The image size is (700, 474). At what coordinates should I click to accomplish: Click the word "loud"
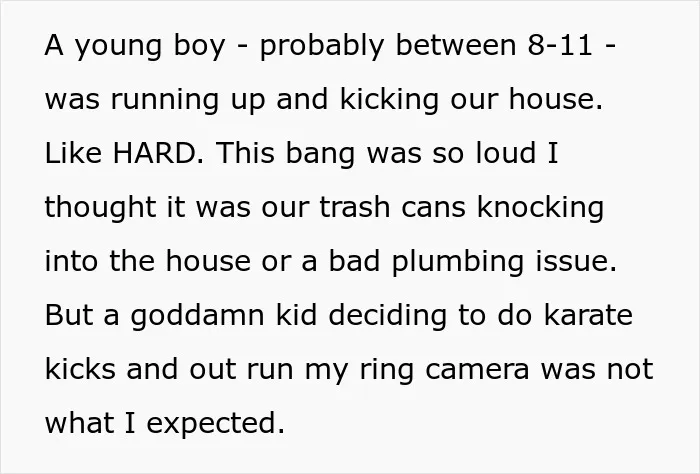506,153
